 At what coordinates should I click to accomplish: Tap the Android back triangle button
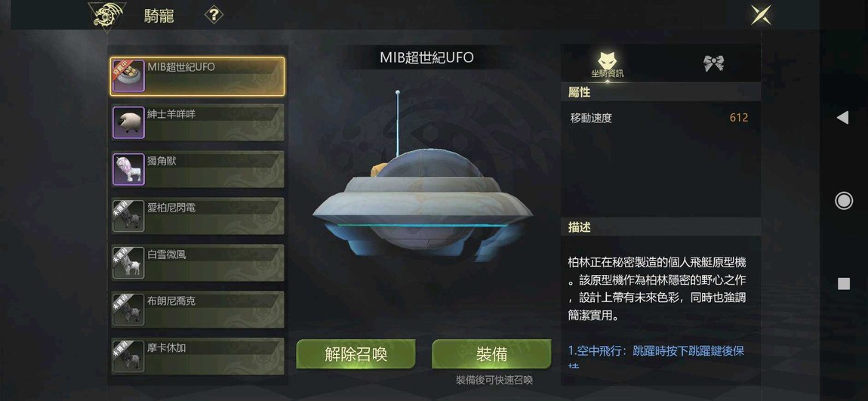pyautogui.click(x=842, y=117)
